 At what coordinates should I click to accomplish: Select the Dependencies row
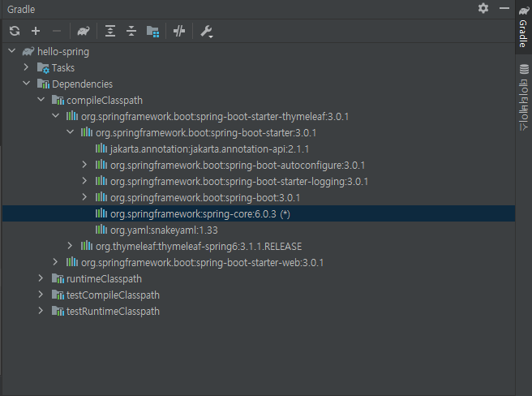(x=259, y=84)
